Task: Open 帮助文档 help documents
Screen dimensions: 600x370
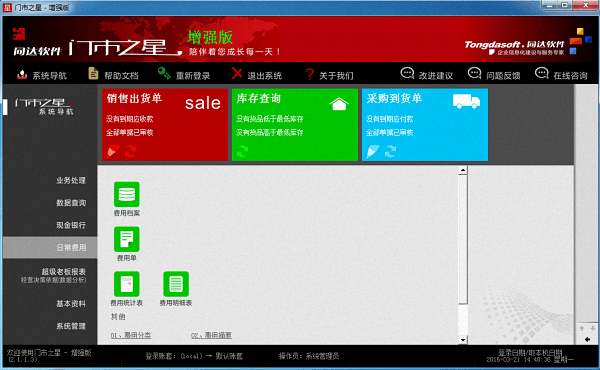Action: pyautogui.click(x=113, y=75)
